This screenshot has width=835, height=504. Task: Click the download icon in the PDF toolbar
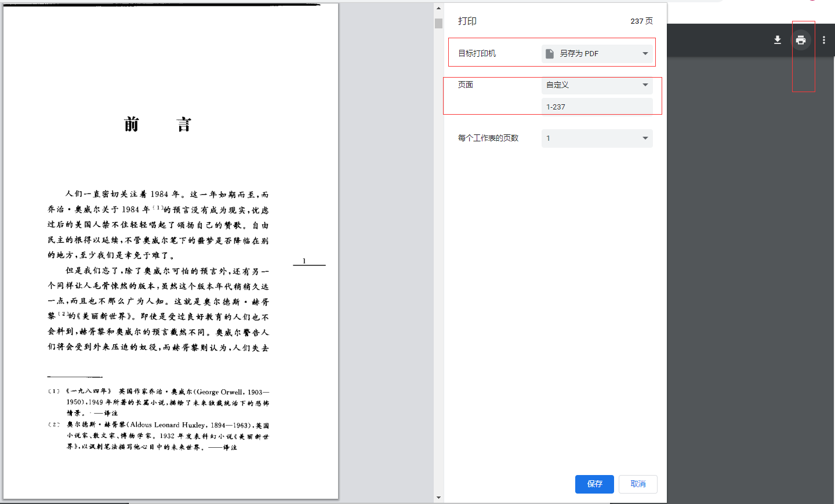pyautogui.click(x=778, y=40)
